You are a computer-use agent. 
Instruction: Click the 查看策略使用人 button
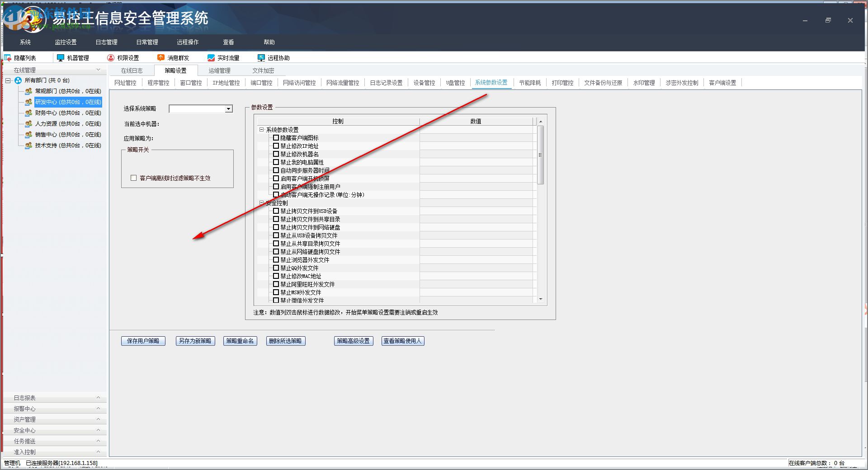click(x=403, y=341)
